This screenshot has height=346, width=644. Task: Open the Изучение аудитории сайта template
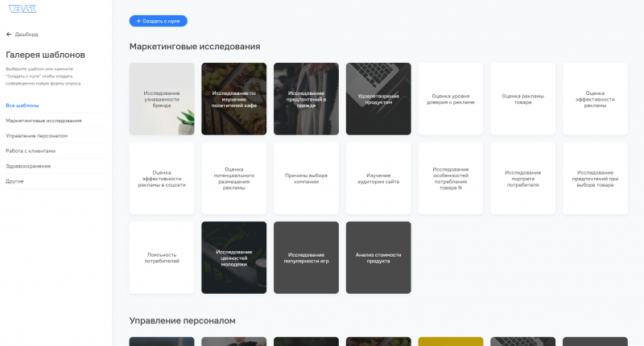click(378, 179)
